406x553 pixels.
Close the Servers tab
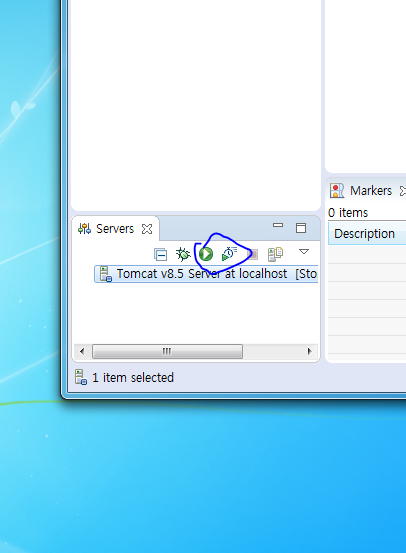click(147, 229)
